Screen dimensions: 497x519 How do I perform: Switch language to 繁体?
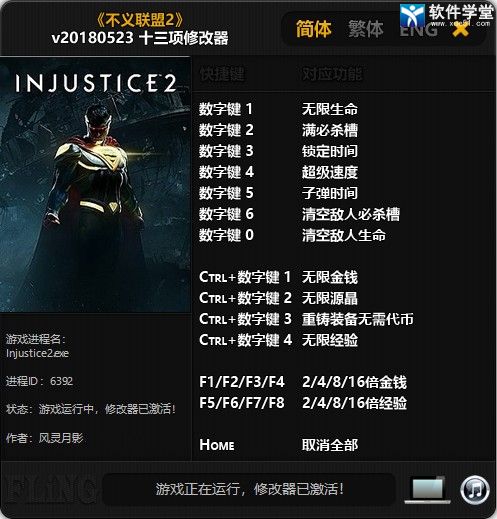[x=366, y=29]
